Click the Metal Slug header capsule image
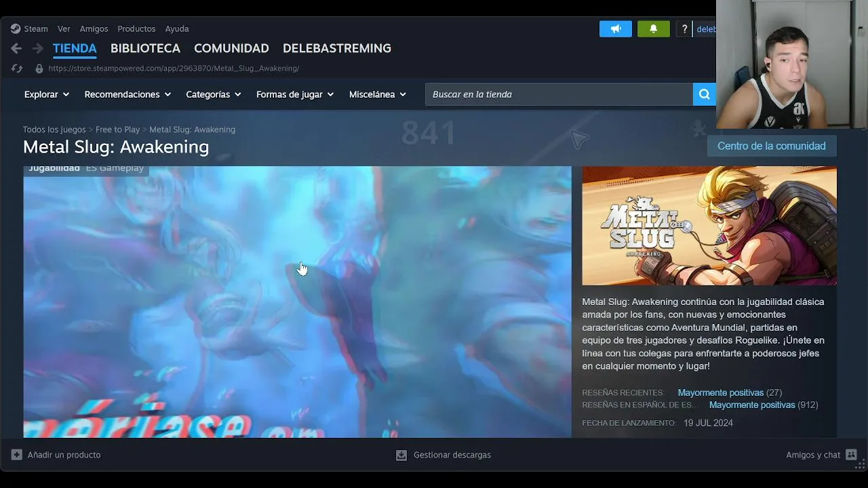The height and width of the screenshot is (488, 868). coord(709,226)
